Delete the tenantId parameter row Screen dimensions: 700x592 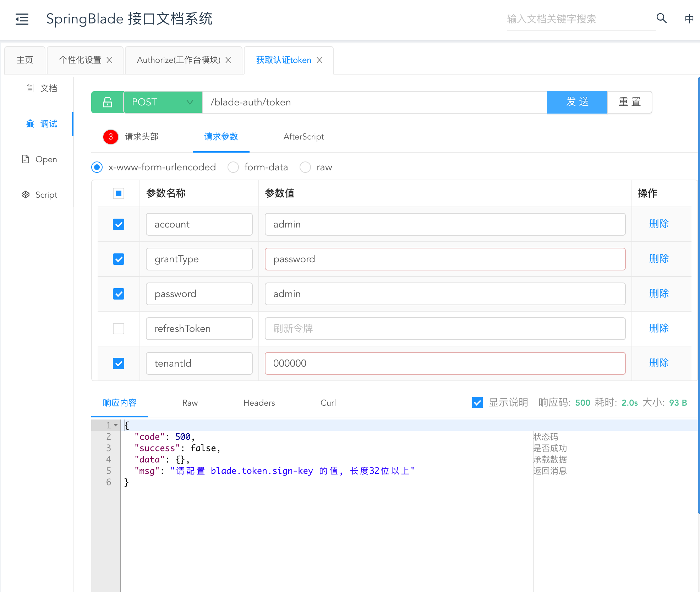[659, 363]
